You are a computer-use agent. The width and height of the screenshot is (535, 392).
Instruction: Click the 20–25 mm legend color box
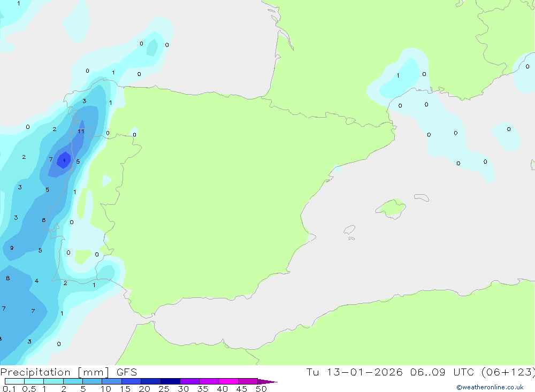coord(151,381)
